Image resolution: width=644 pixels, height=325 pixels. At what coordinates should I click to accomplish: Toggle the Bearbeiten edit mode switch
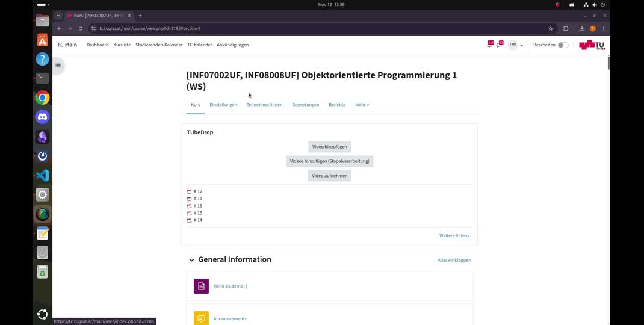(563, 45)
